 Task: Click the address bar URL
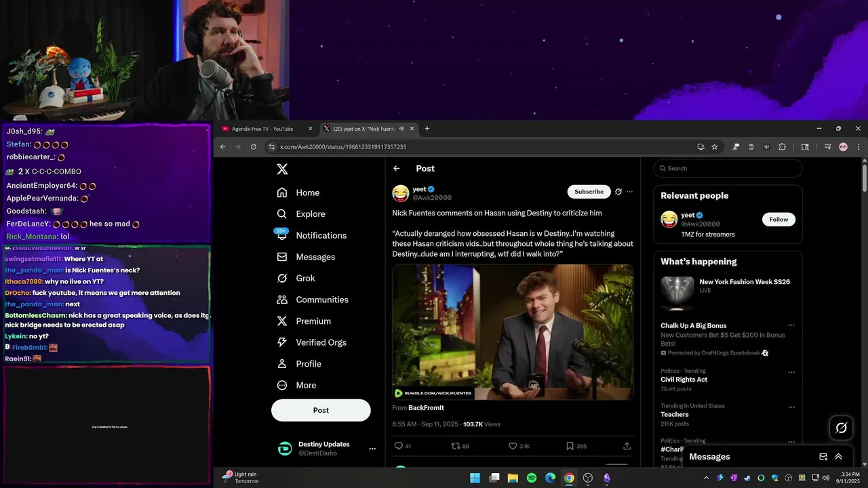coord(343,147)
